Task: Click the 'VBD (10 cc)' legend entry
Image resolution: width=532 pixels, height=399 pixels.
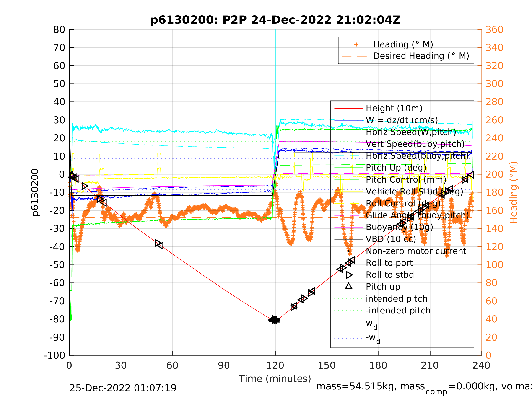Action: pos(391,239)
